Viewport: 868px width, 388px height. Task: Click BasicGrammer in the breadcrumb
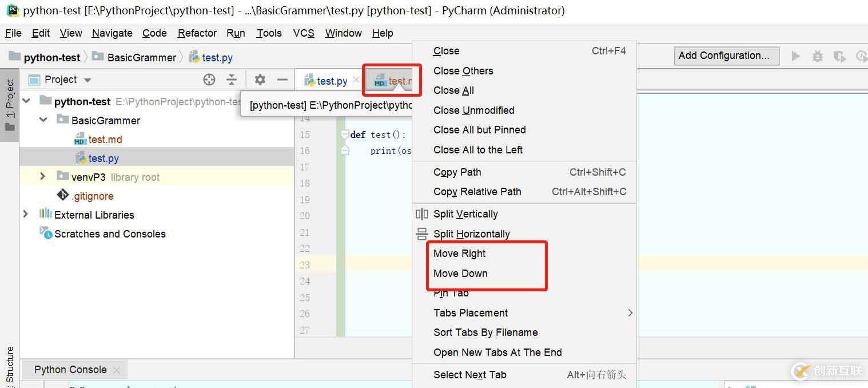142,57
